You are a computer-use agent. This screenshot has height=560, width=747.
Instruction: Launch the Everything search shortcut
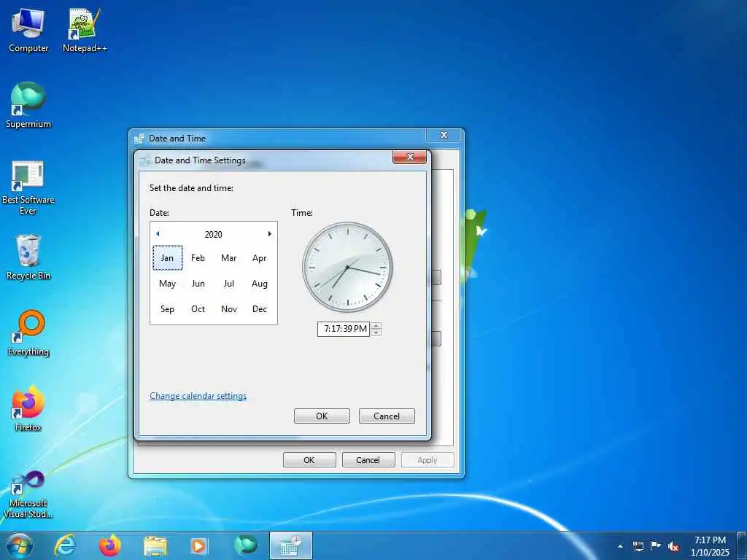coord(28,333)
